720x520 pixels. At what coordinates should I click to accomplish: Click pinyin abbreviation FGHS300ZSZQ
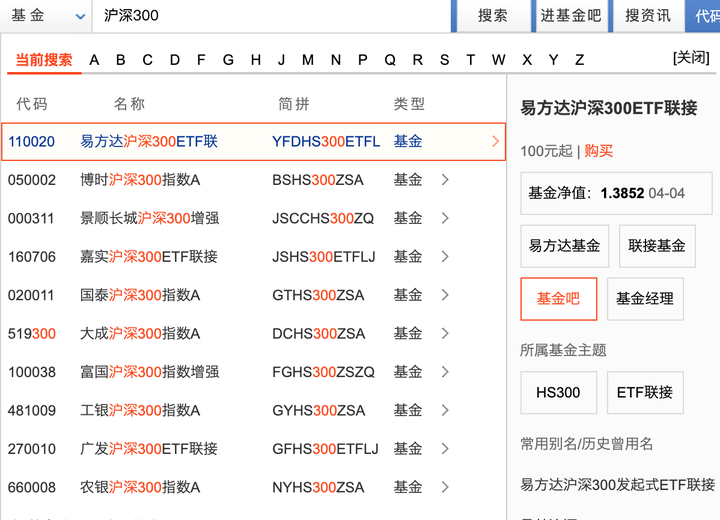(323, 372)
